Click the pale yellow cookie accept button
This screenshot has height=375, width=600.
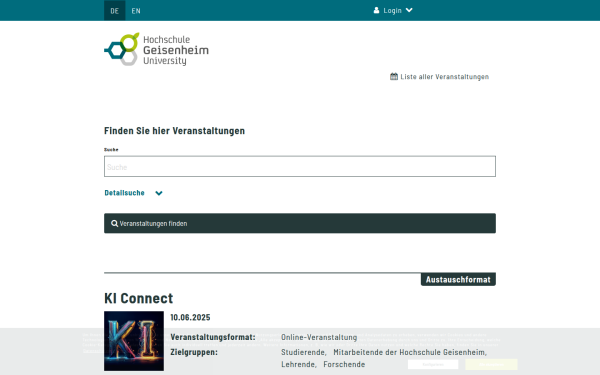(x=491, y=365)
